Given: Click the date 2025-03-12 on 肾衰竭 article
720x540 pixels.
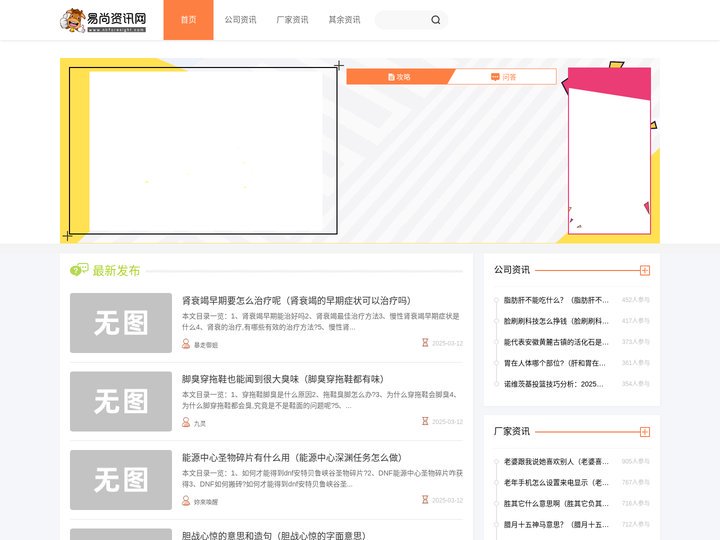Looking at the screenshot, I should tap(447, 343).
